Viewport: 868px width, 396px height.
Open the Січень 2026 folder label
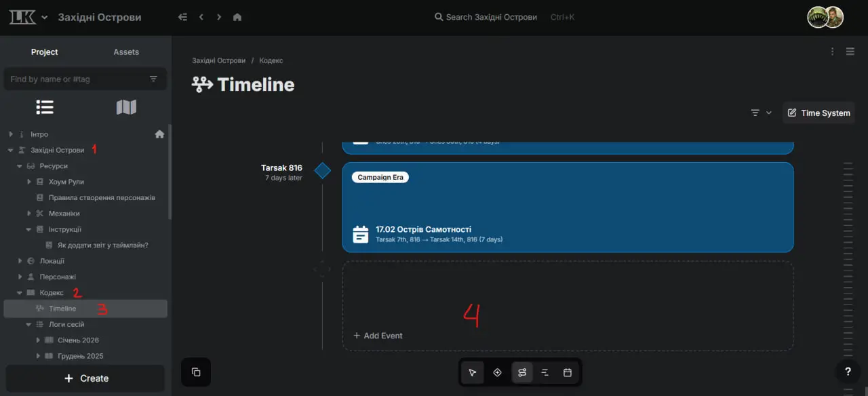click(79, 340)
